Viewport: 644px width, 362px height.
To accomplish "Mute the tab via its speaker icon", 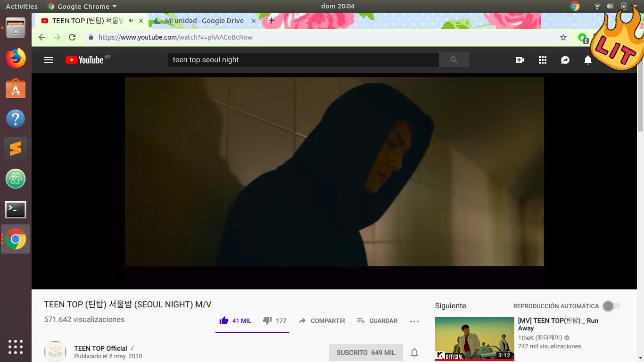I will tap(131, 21).
